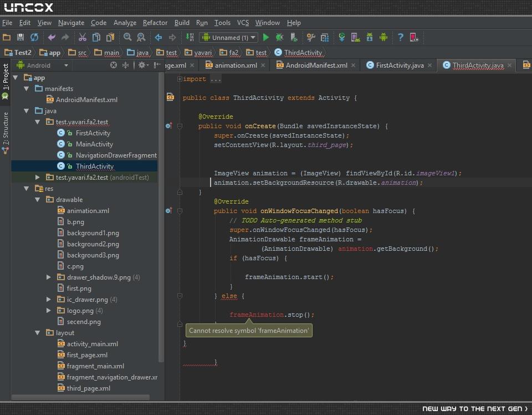Collapse the layout folder
This screenshot has height=415, width=532.
click(38, 333)
